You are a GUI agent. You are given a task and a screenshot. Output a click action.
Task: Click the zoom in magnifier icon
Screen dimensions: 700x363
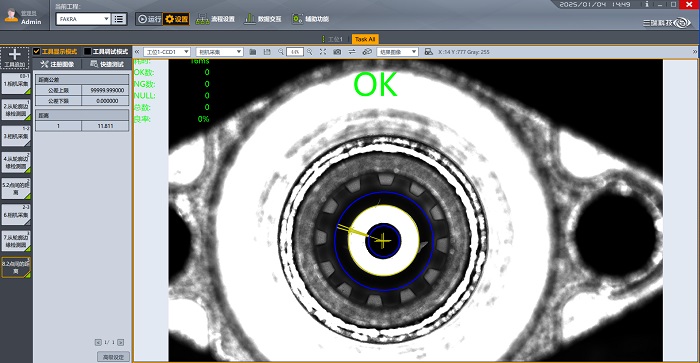309,52
